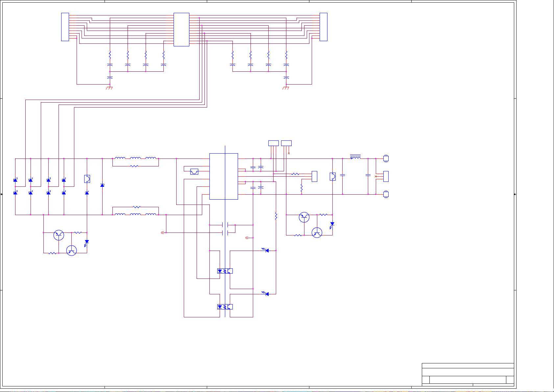This screenshot has height=392, width=554.
Task: Select the horizontal resistor feeding the small connector
Action: (295, 174)
